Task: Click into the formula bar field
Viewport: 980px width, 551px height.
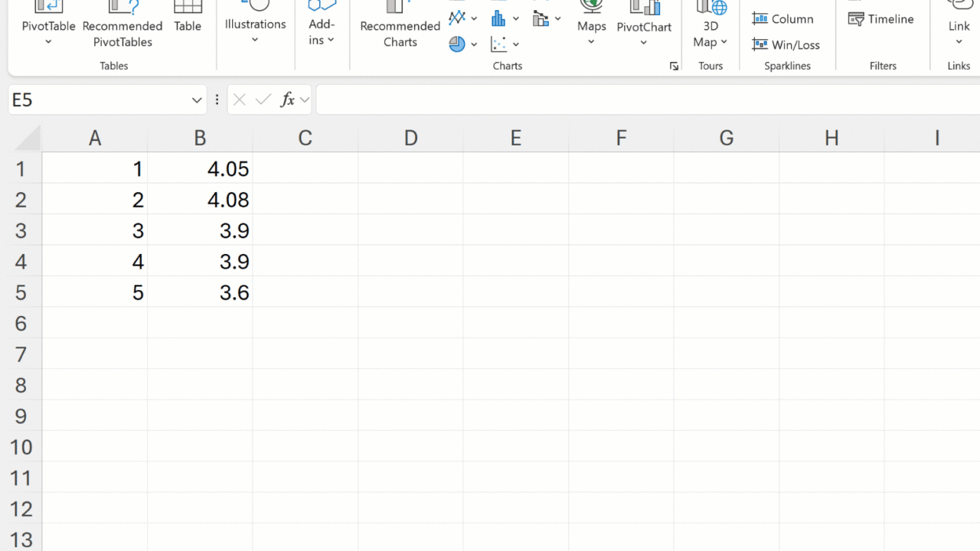Action: [x=643, y=99]
